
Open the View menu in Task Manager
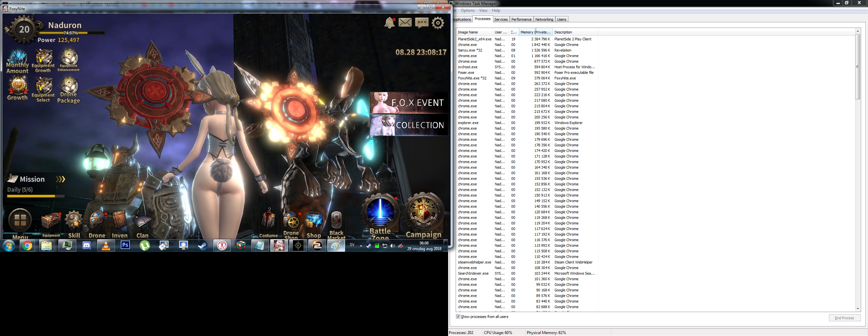click(x=483, y=10)
